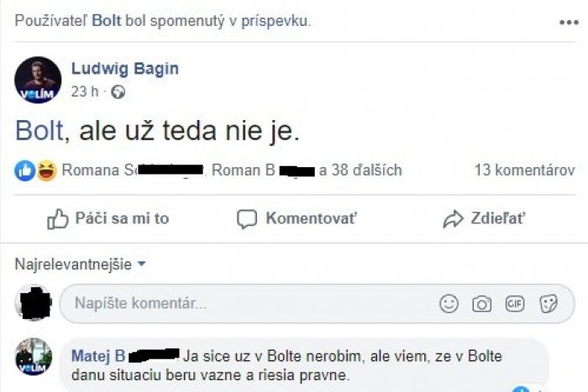Open the 13 komentárov link

[524, 171]
